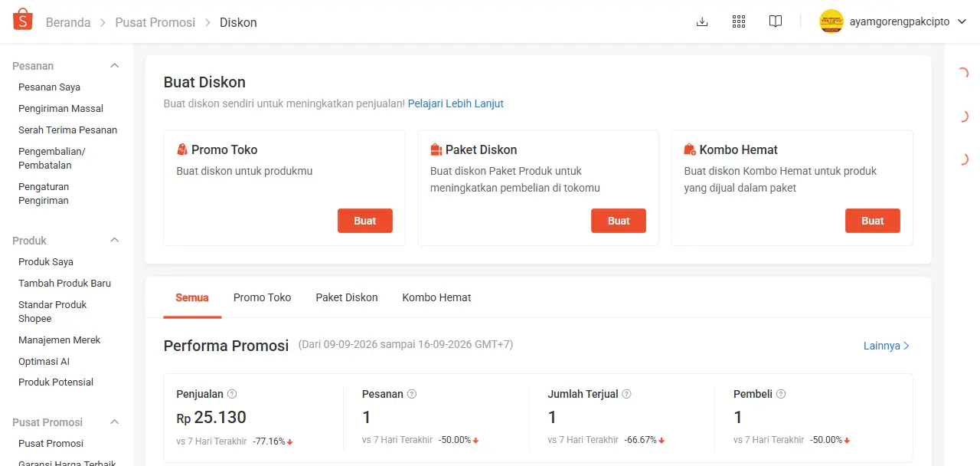
Task: Click the Pembeli help question icon
Action: pyautogui.click(x=781, y=394)
